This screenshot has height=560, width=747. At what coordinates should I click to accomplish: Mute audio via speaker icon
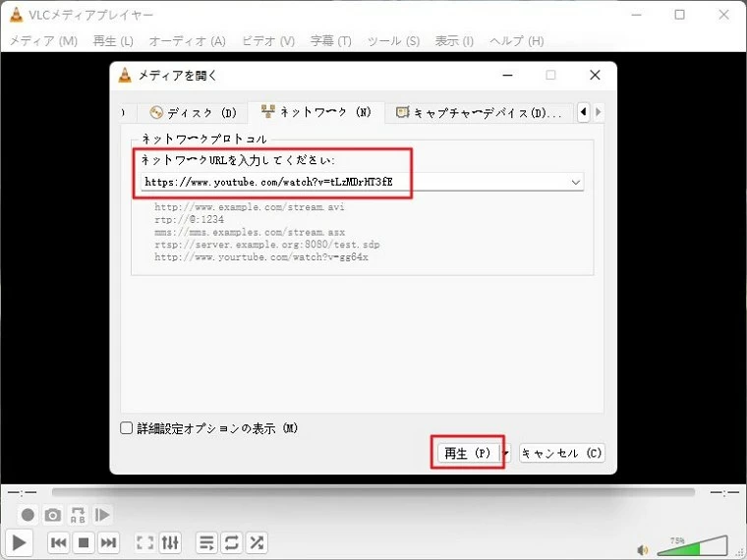642,550
